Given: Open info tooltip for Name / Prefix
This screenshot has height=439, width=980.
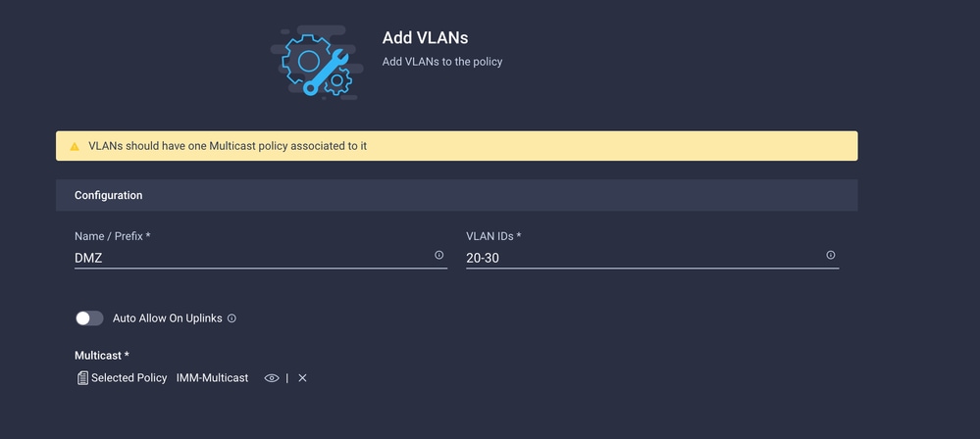Looking at the screenshot, I should tap(438, 255).
